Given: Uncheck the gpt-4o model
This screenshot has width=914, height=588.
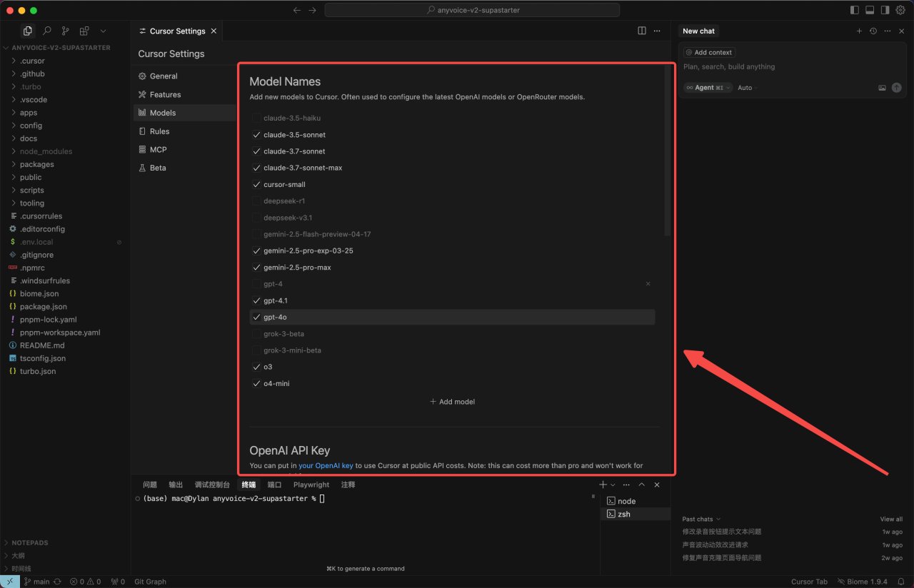Looking at the screenshot, I should [256, 317].
